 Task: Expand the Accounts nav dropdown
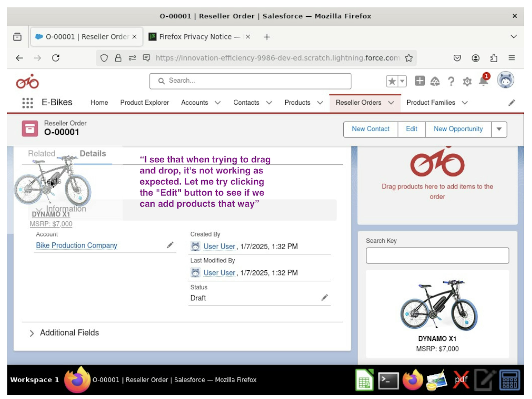tap(218, 103)
